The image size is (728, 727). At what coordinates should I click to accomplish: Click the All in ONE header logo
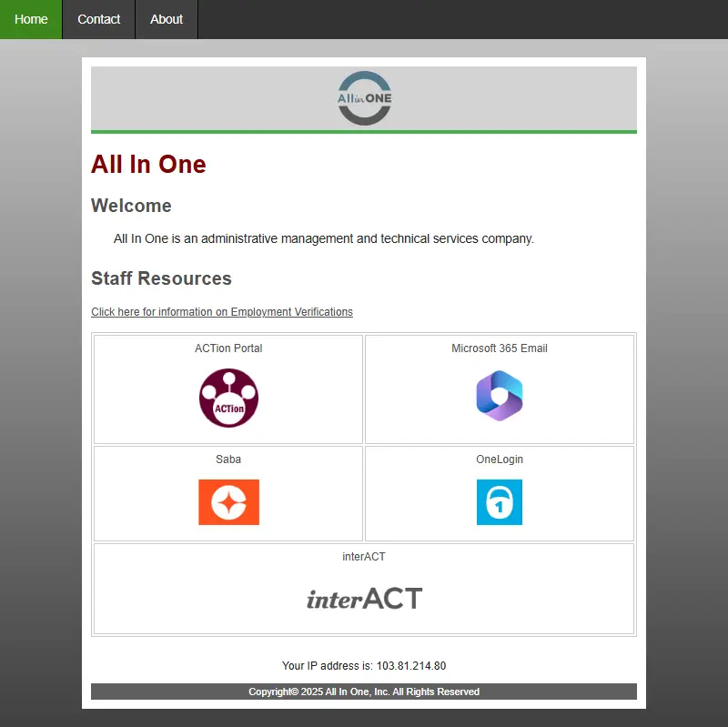pos(365,98)
